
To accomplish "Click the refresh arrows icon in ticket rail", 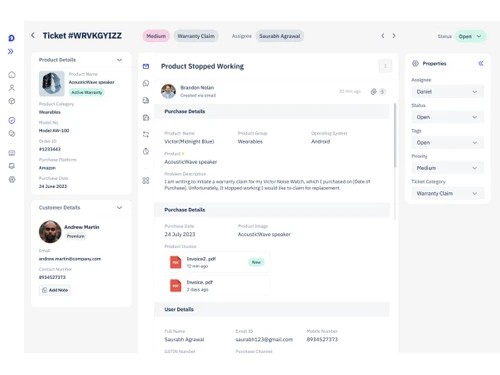I will pos(146,134).
